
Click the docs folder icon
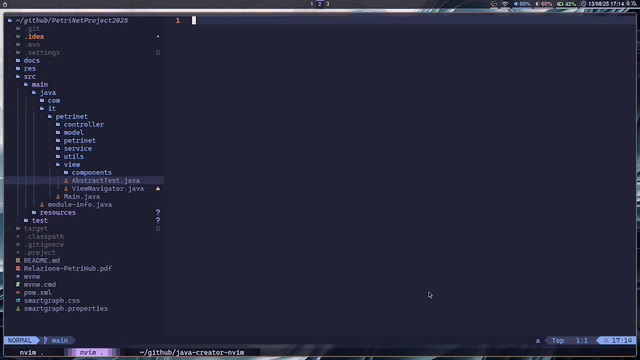coord(18,60)
